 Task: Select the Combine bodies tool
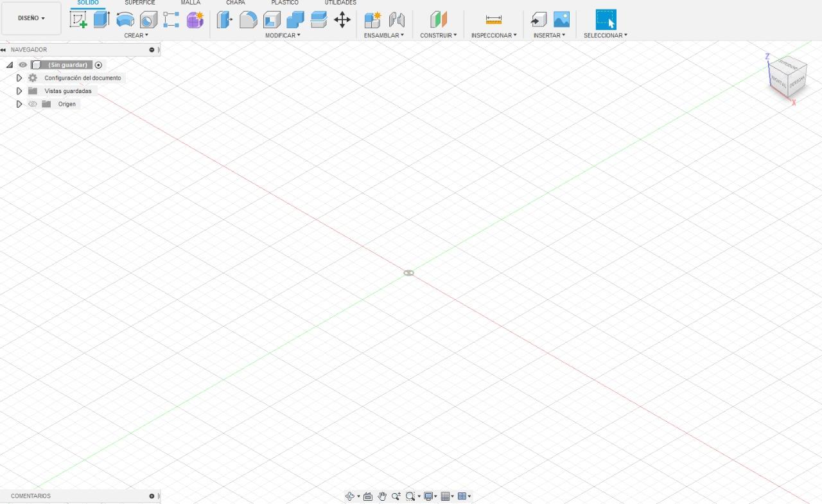coord(295,20)
